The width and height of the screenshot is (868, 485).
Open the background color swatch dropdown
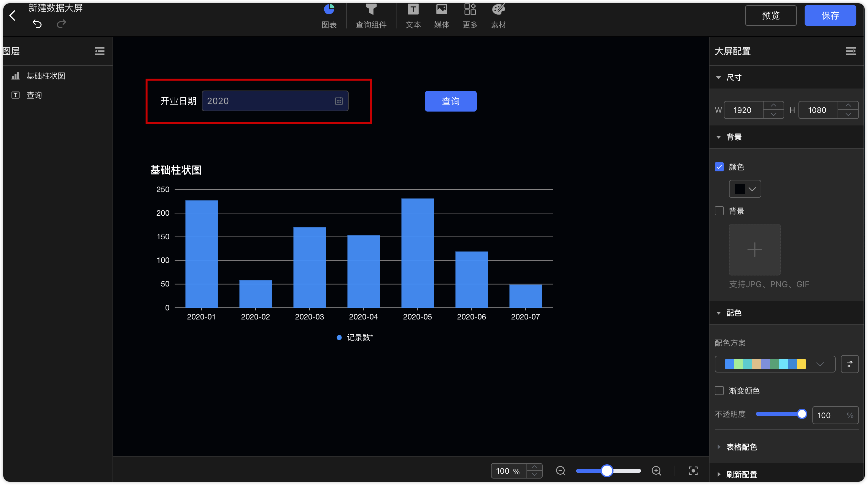pos(745,189)
